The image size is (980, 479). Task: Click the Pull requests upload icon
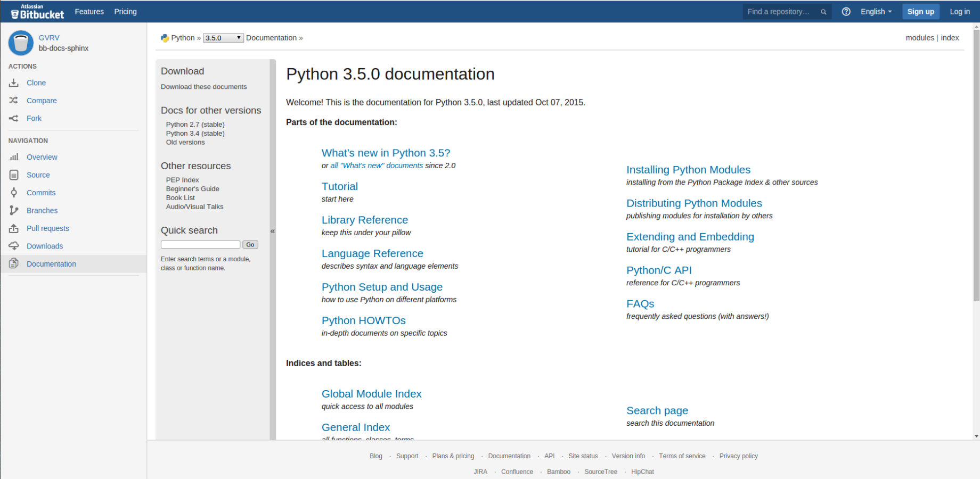point(14,228)
